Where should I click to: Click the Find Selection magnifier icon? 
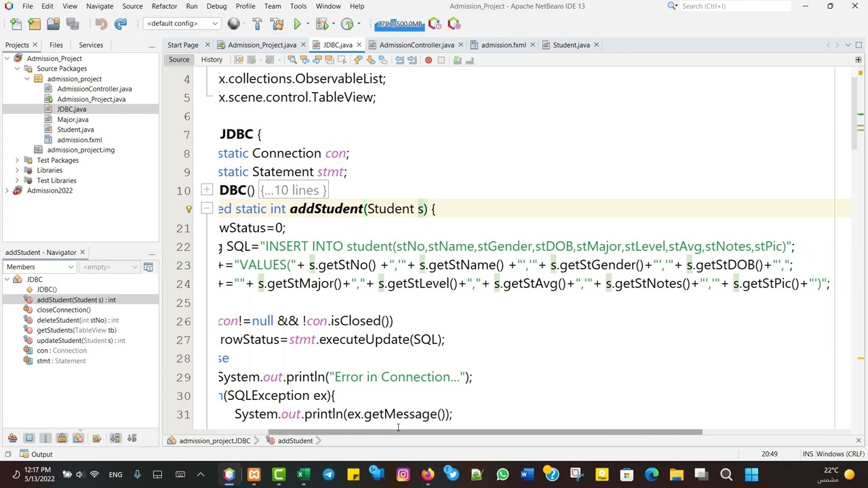pyautogui.click(x=292, y=60)
